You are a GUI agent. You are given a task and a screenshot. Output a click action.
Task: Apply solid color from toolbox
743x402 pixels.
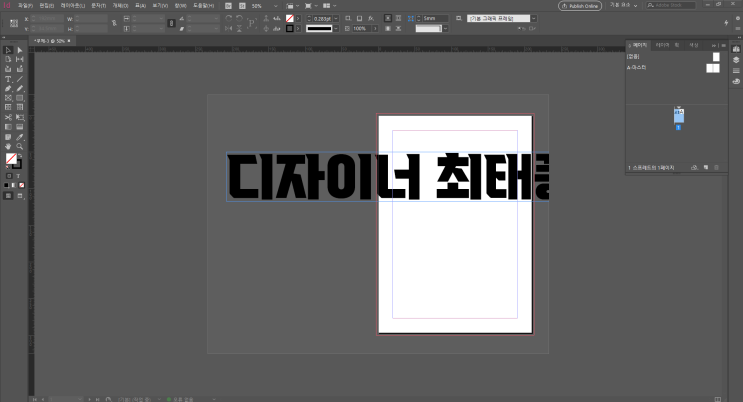coord(6,185)
